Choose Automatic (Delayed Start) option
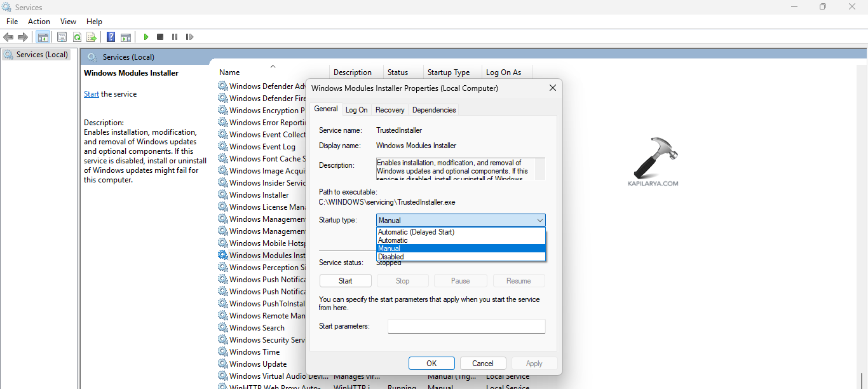868x389 pixels. point(416,232)
